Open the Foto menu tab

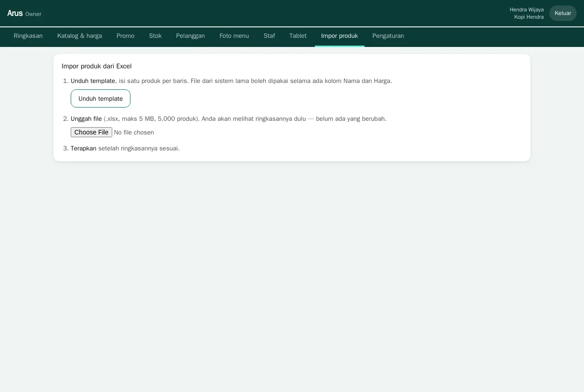[x=234, y=36]
